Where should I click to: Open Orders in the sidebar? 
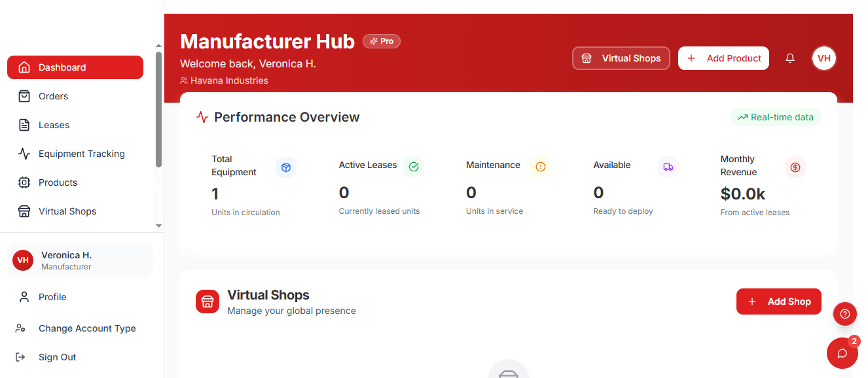[53, 96]
